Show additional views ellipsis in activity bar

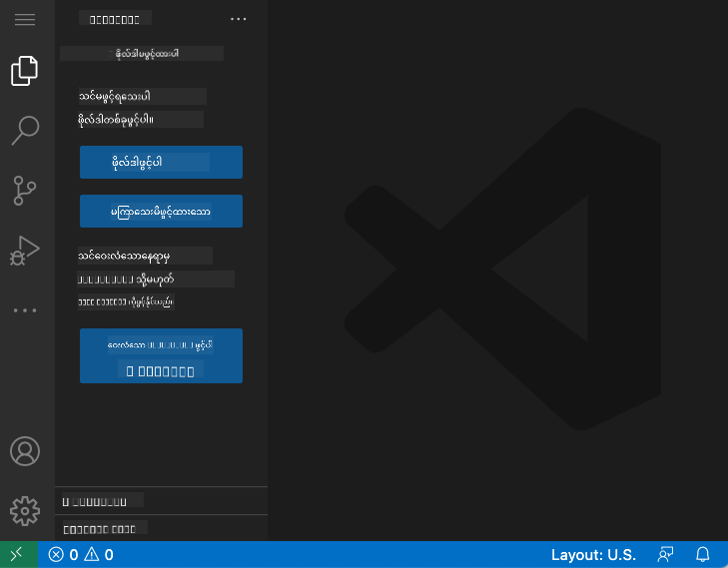point(25,310)
